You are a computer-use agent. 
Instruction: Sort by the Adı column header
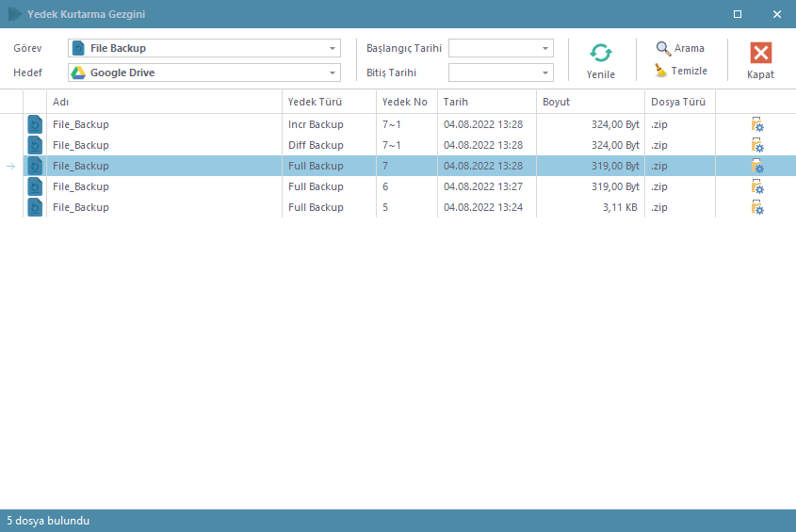(x=164, y=102)
